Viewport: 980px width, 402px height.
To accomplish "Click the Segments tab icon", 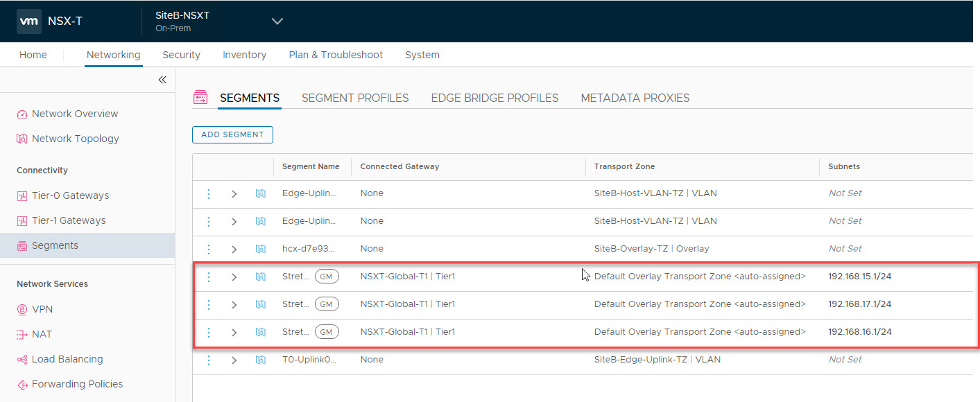I will click(200, 98).
